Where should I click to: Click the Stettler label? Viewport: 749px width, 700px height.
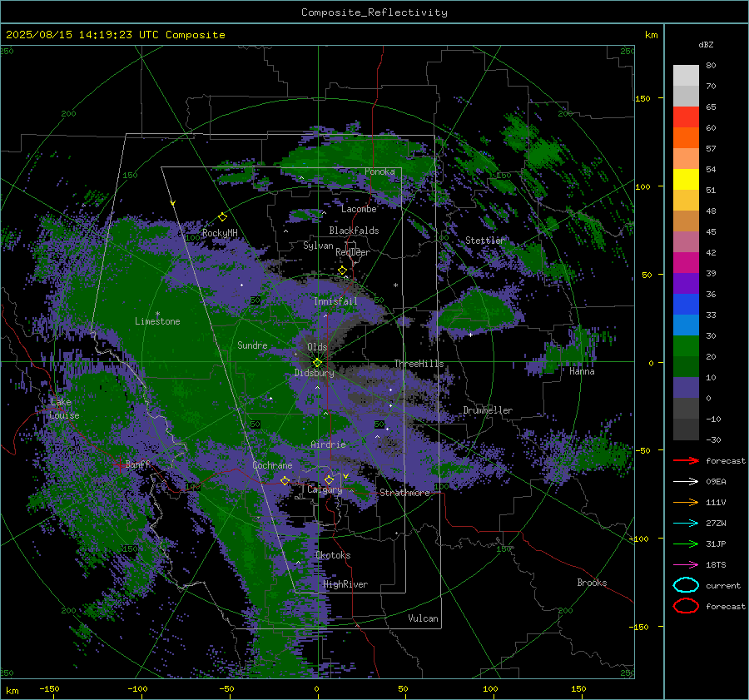click(x=485, y=241)
